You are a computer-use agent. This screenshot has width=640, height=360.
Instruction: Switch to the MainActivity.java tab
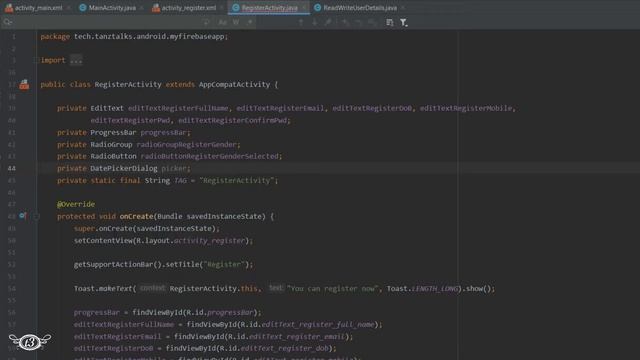tap(112, 8)
